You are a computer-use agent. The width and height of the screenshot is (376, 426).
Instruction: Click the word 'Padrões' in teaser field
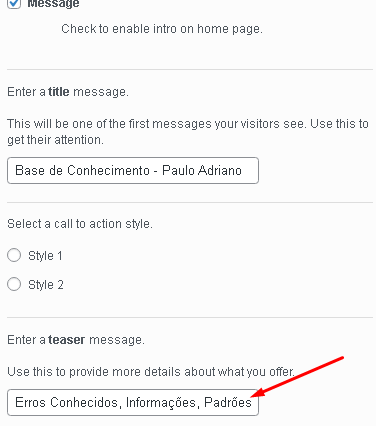228,402
